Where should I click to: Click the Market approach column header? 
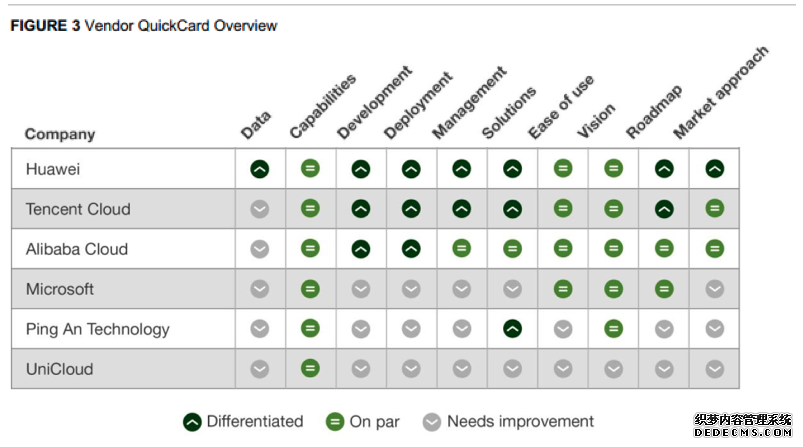[x=721, y=92]
